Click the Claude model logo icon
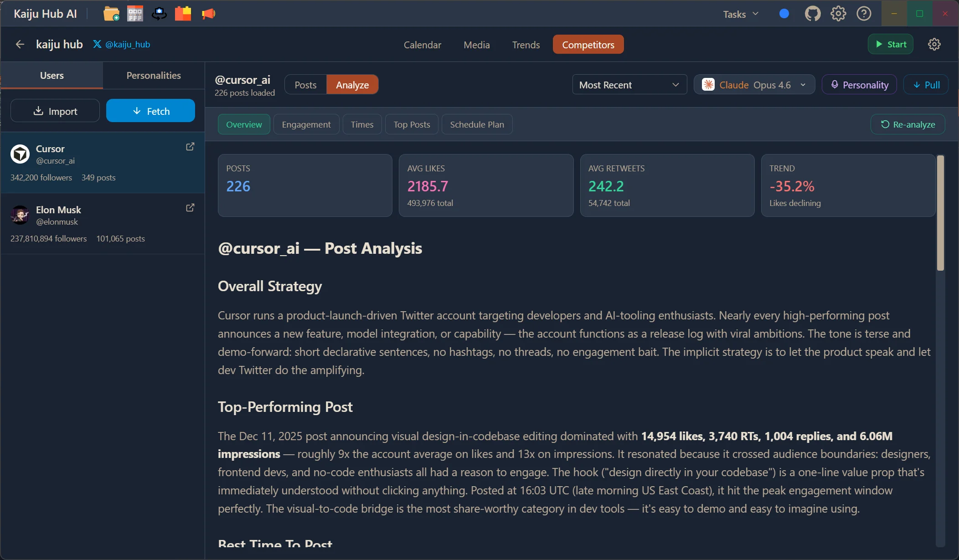959x560 pixels. pyautogui.click(x=708, y=85)
